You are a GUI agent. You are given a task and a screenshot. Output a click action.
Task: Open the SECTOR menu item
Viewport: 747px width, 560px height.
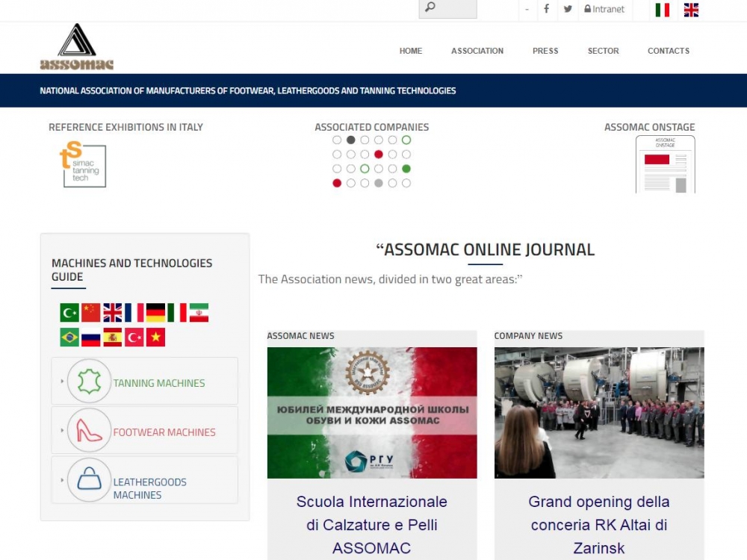[603, 51]
